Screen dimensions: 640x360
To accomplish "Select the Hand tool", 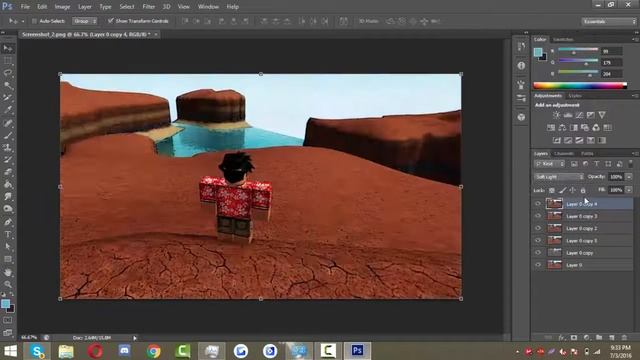I will click(x=8, y=272).
